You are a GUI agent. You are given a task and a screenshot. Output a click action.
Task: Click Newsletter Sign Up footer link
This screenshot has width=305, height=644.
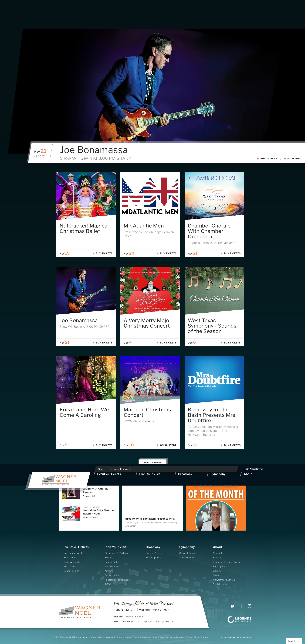[224, 580]
